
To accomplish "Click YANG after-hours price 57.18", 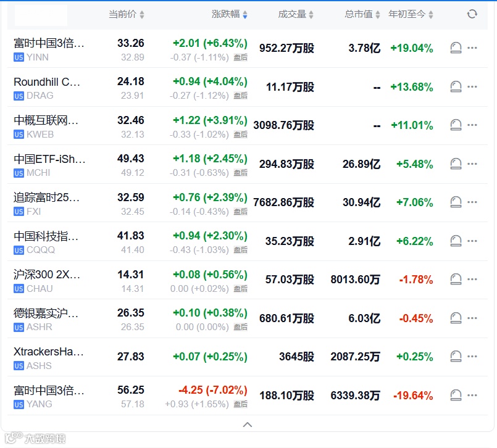I will click(133, 404).
